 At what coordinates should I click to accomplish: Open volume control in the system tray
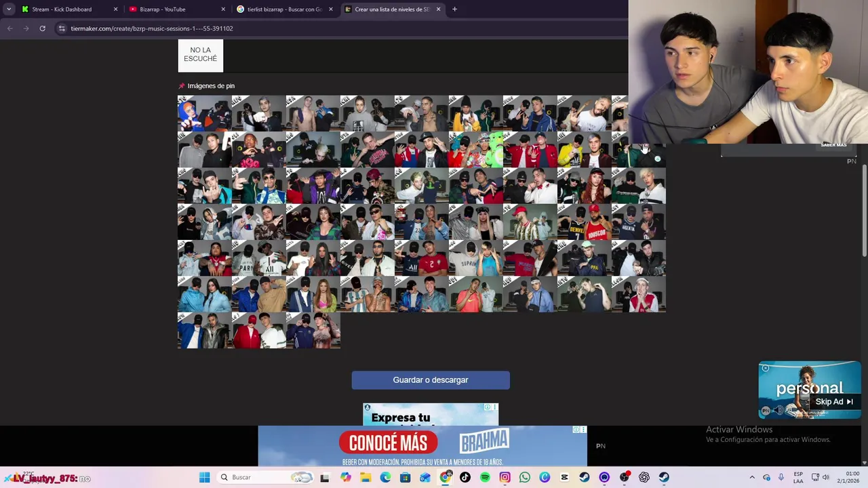[826, 478]
